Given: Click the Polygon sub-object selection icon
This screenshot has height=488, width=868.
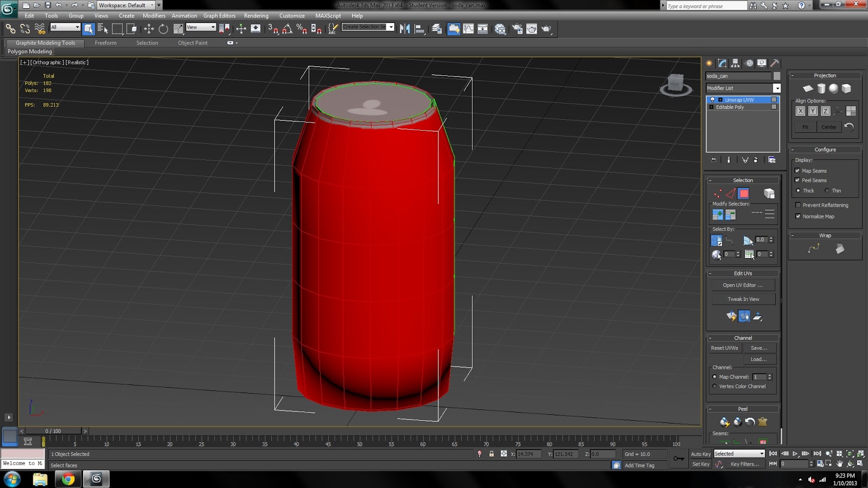Looking at the screenshot, I should pos(743,193).
